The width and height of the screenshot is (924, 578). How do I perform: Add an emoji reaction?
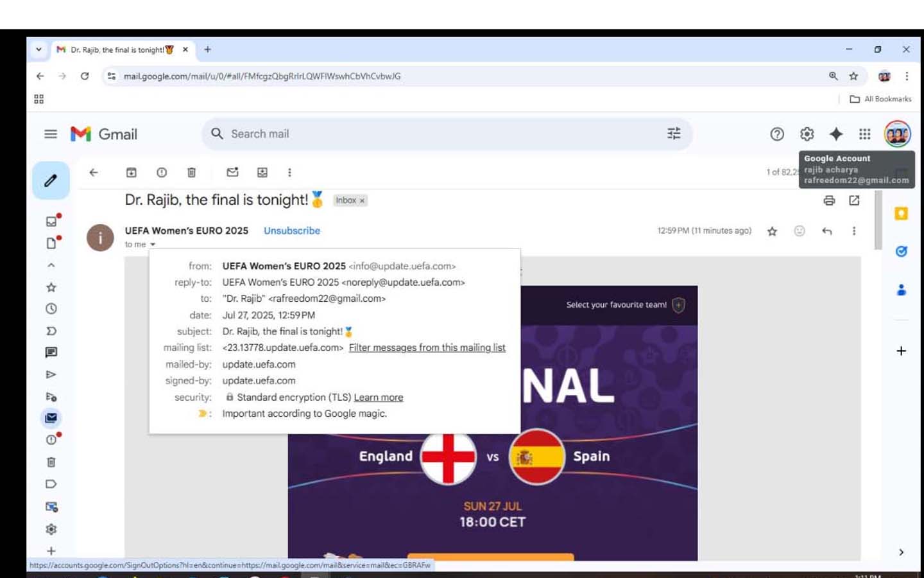[800, 231]
